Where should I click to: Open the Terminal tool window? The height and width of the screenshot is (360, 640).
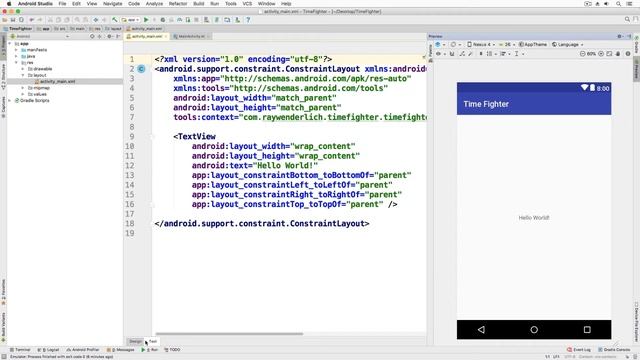tap(20, 350)
